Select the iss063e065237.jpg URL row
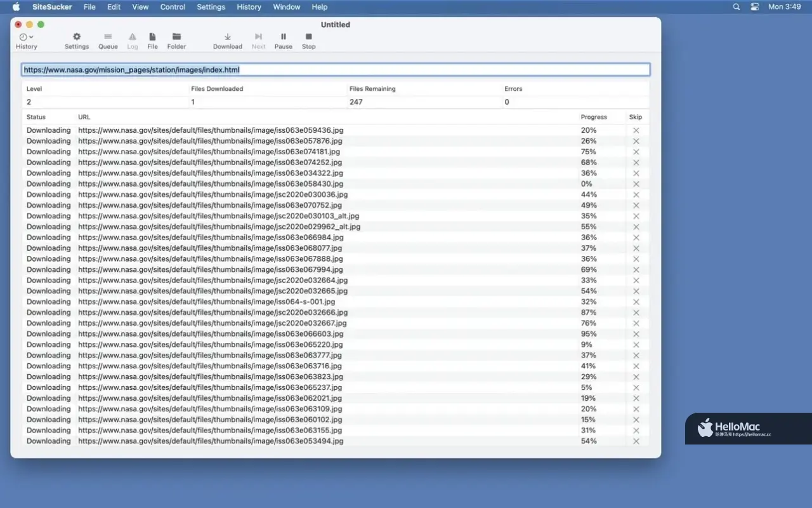This screenshot has width=812, height=508. 336,387
